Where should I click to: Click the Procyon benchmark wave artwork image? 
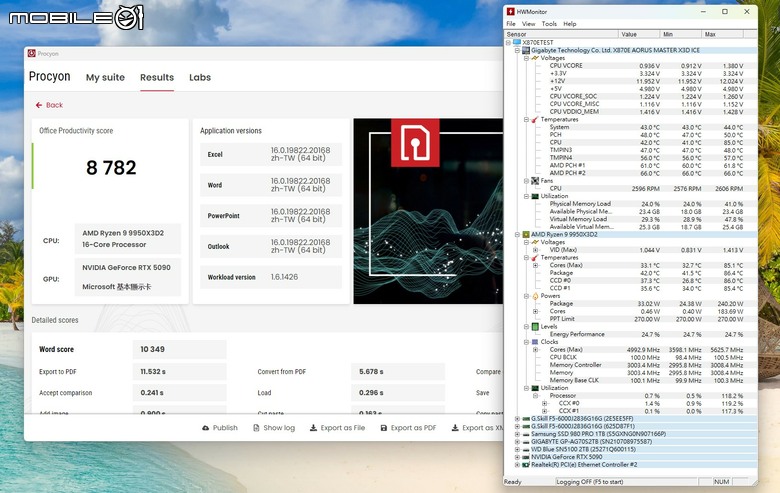428,211
